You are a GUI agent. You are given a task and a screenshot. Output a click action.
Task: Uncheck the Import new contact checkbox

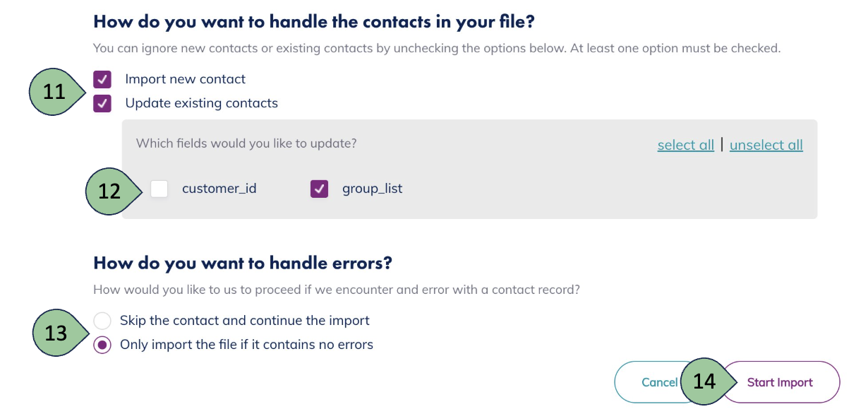click(x=102, y=79)
